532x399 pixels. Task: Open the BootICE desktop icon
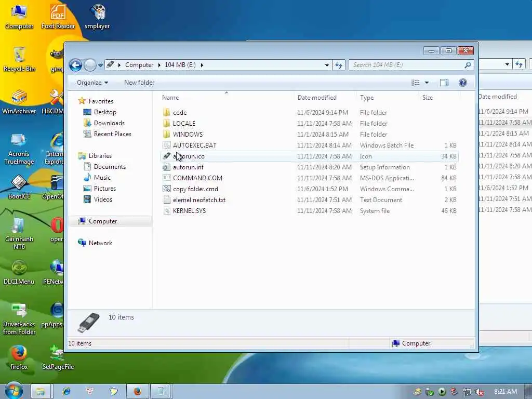click(x=19, y=187)
